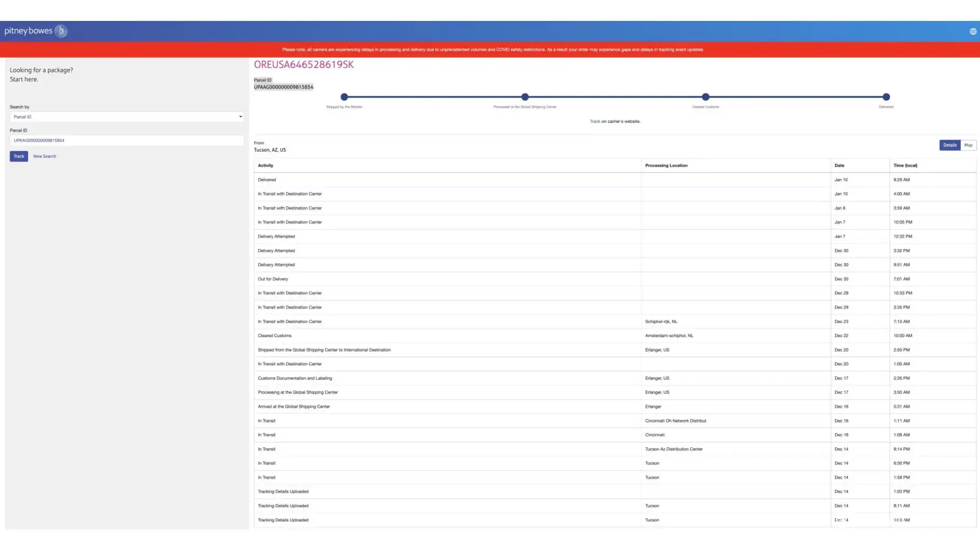Click the Out for Delivery activity
The width and height of the screenshot is (980, 551).
click(273, 279)
